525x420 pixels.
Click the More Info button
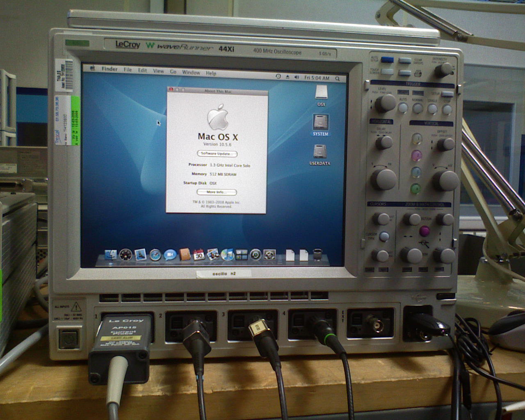(x=217, y=192)
